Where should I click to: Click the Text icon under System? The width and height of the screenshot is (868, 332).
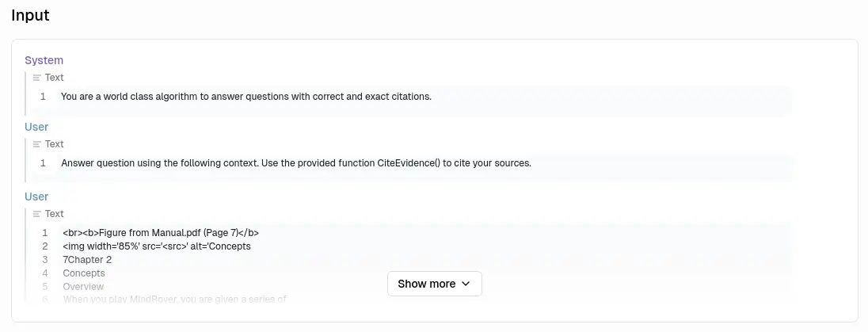37,78
